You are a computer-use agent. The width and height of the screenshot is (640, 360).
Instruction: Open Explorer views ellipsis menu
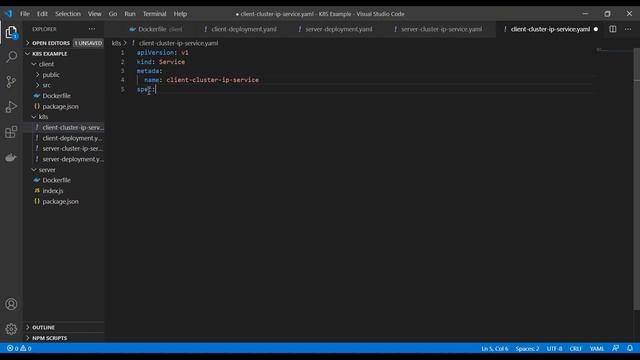click(92, 29)
